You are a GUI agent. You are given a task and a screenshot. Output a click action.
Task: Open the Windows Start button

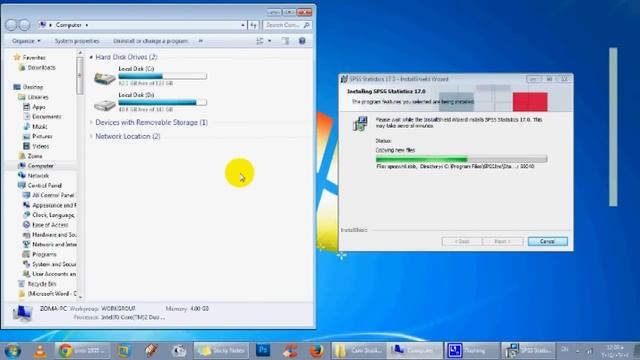tap(12, 351)
